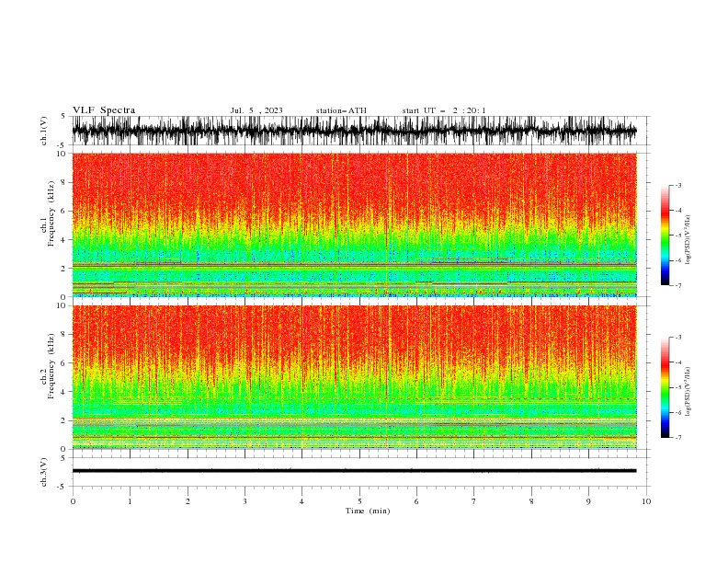Click the "ch.2 Frequency (kHz)" axis label
The width and height of the screenshot is (728, 563).
pos(48,365)
